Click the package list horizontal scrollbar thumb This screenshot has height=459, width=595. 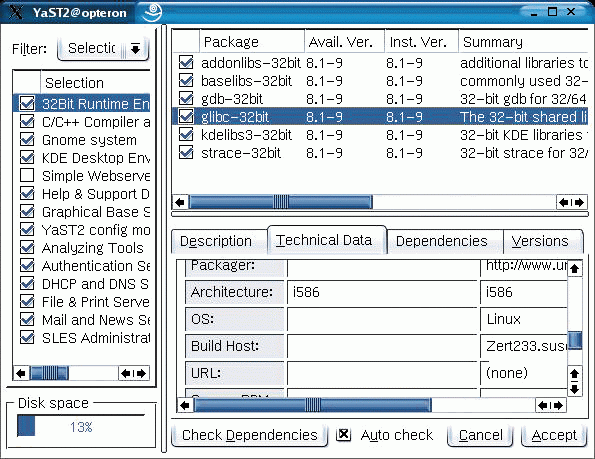pos(280,202)
